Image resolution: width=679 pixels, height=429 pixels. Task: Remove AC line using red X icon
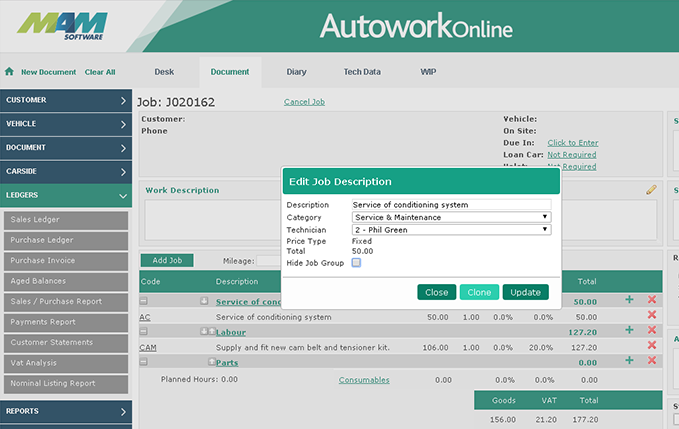pos(652,315)
